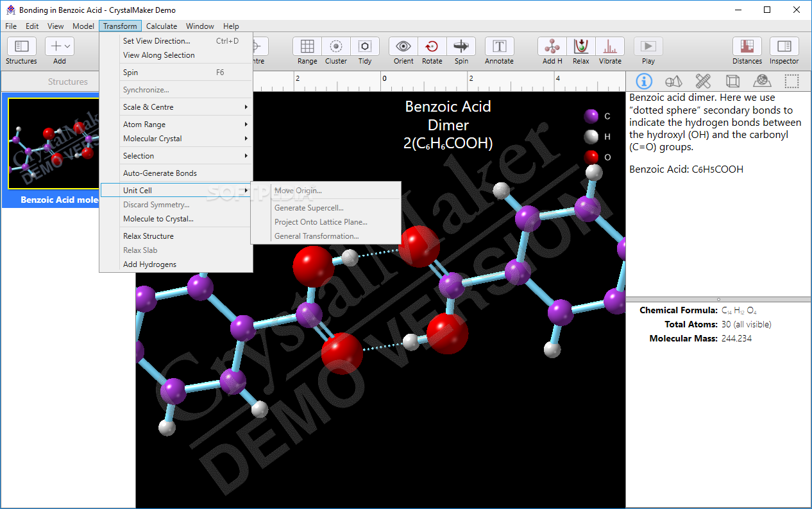Choose Relax Structure menu entry
Image resolution: width=812 pixels, height=509 pixels.
point(176,236)
